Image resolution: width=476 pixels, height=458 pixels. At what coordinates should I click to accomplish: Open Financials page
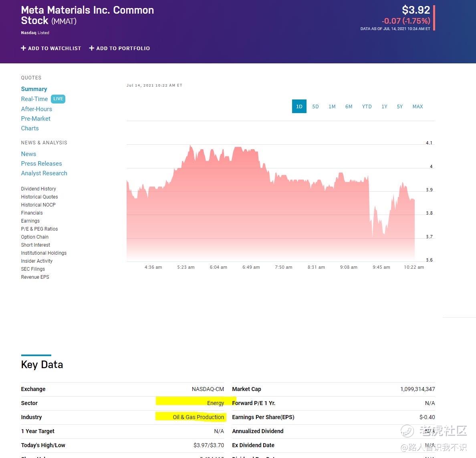tap(32, 213)
